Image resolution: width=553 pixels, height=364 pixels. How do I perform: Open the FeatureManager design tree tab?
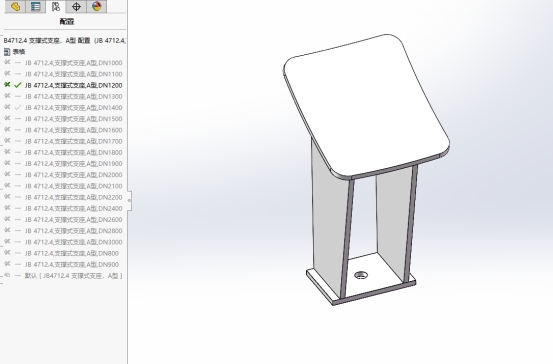15,6
